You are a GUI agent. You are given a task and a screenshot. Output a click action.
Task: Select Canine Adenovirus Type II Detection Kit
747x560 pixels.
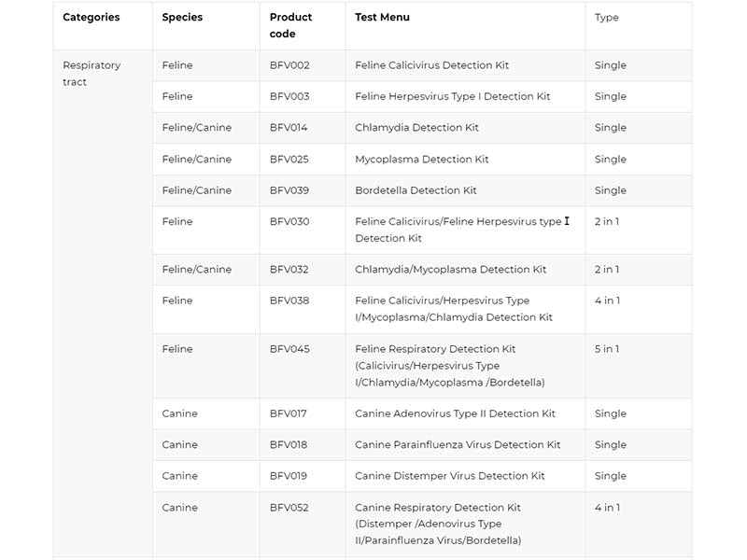(455, 413)
